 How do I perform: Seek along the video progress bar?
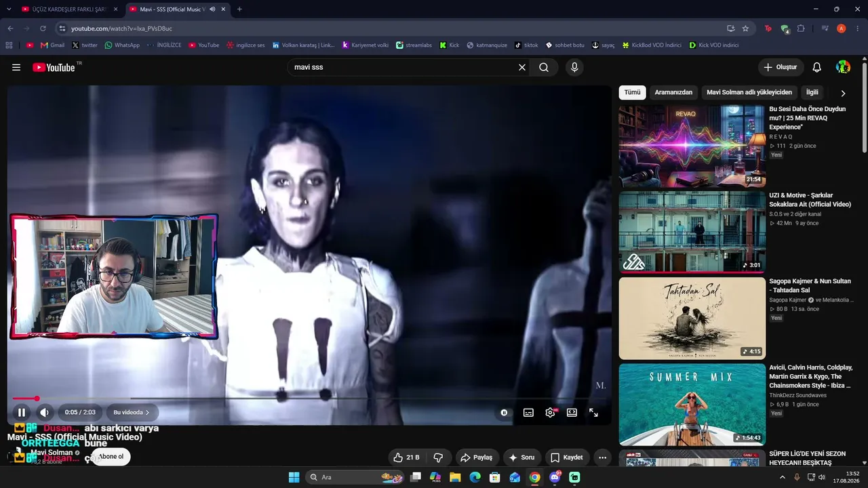pyautogui.click(x=309, y=399)
